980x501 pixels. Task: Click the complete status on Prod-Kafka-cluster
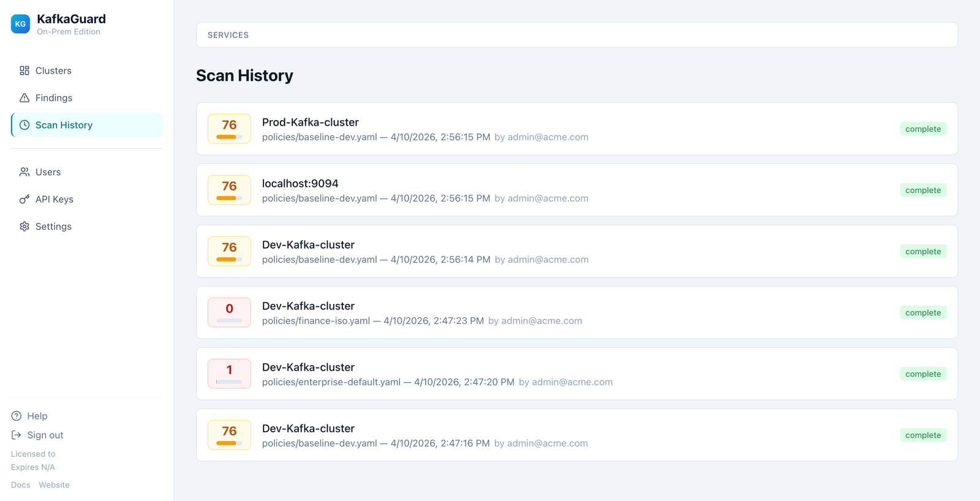[922, 129]
